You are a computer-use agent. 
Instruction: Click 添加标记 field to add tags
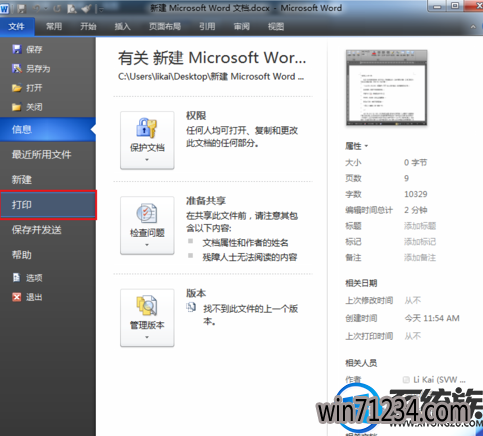click(x=420, y=242)
